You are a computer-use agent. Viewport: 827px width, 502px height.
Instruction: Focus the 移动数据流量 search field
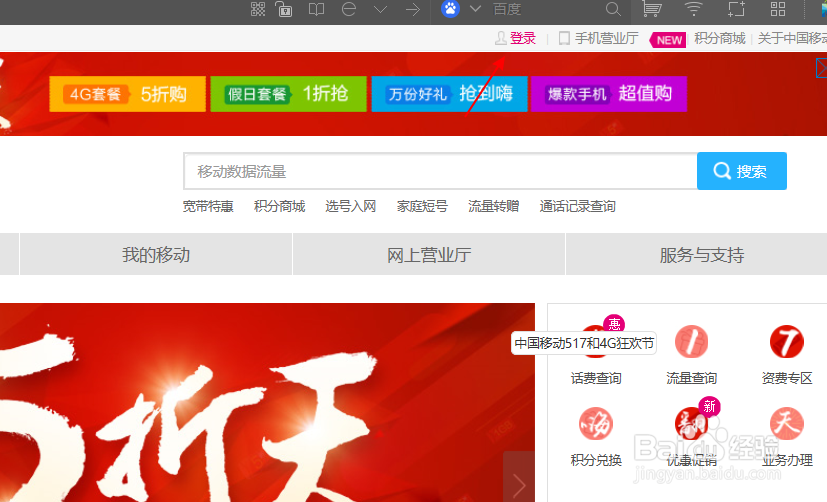(x=440, y=171)
